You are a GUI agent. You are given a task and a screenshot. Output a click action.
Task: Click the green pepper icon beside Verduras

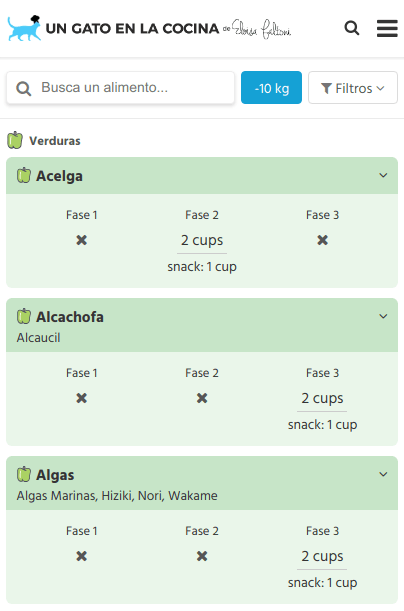[15, 140]
